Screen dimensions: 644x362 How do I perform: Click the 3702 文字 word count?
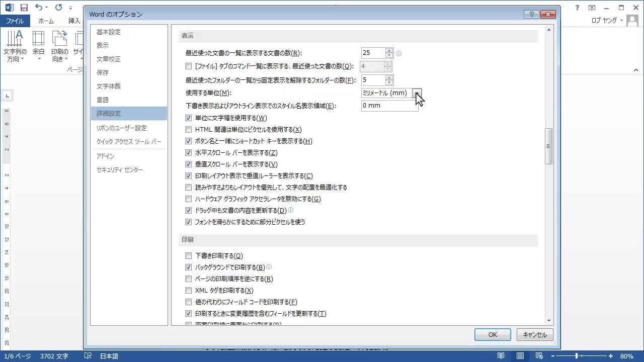pos(54,356)
